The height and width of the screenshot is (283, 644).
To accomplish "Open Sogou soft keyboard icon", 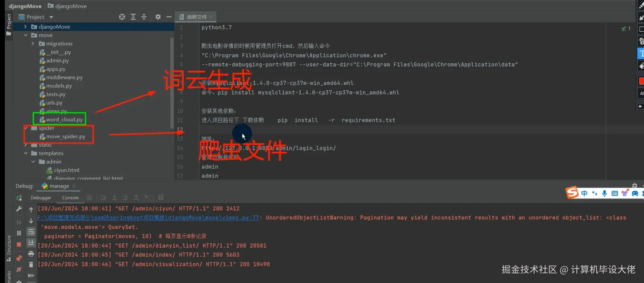I will click(615, 193).
